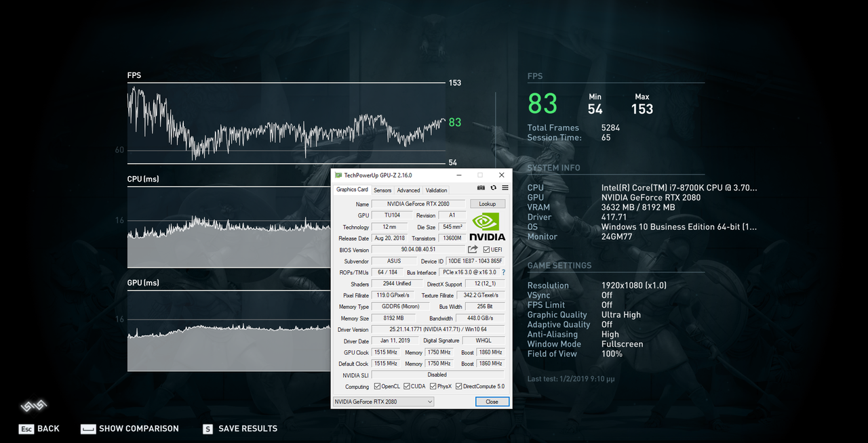Click the Revision field showing A1
This screenshot has height=443, width=868.
(452, 215)
